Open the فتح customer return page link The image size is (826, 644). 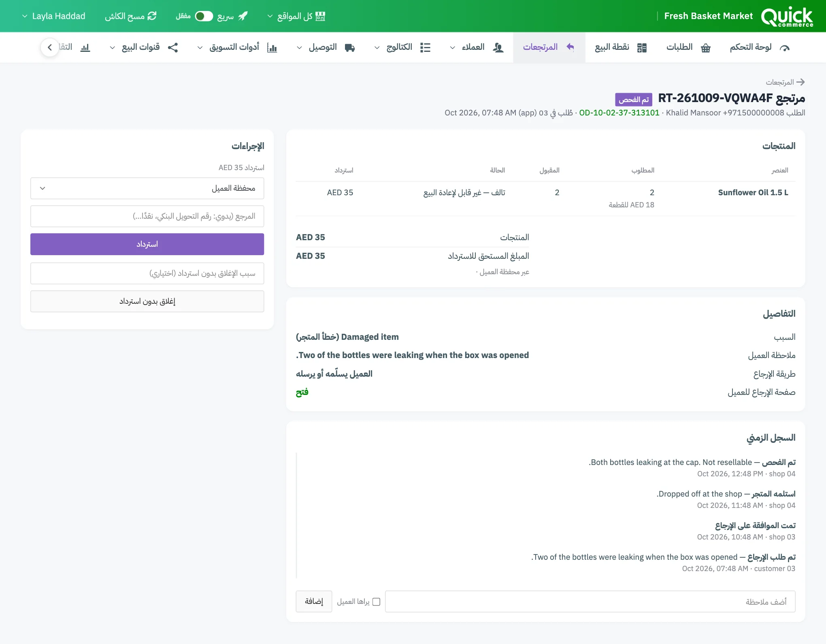click(x=302, y=392)
